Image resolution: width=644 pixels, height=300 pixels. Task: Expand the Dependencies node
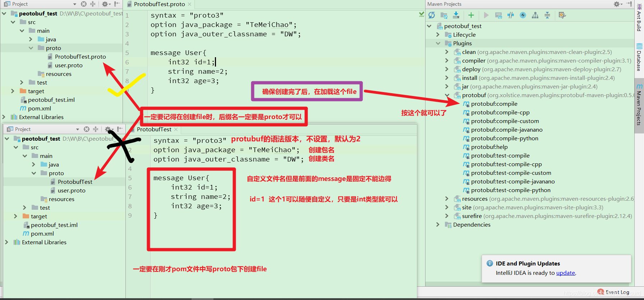438,225
